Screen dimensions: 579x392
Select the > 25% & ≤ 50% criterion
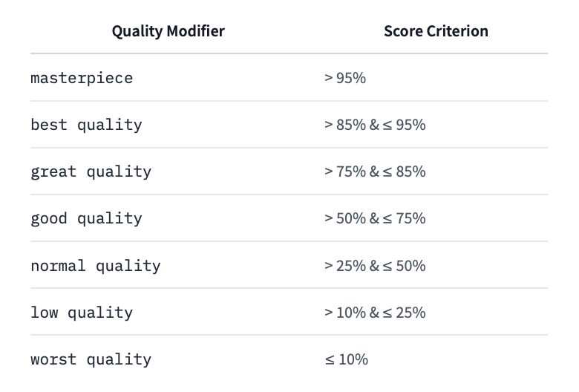[375, 266]
